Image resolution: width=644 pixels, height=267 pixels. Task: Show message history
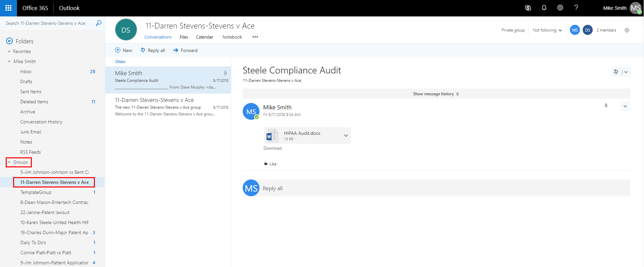pyautogui.click(x=436, y=94)
